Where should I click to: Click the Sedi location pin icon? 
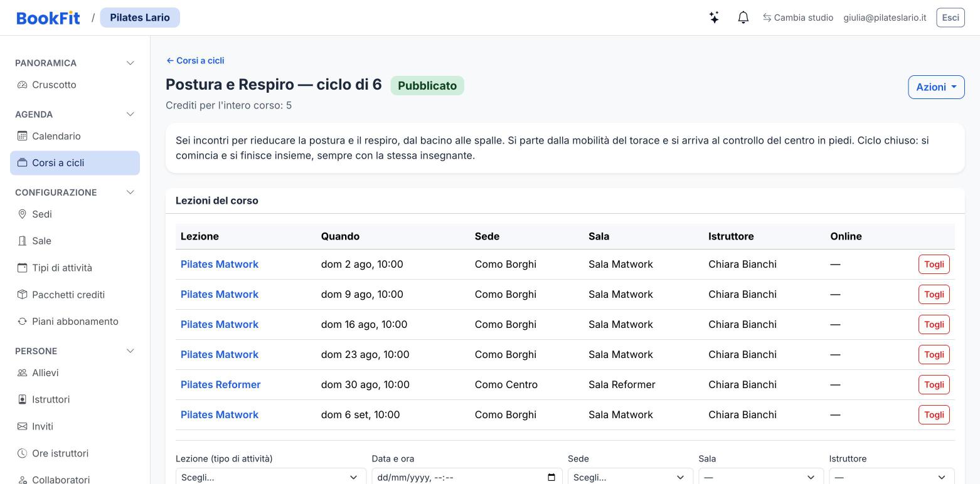pos(22,214)
